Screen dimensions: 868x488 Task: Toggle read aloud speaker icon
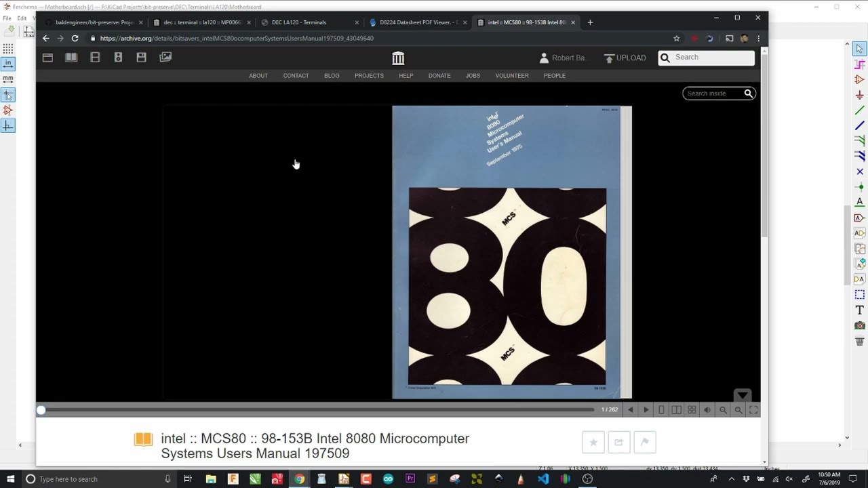pos(707,410)
